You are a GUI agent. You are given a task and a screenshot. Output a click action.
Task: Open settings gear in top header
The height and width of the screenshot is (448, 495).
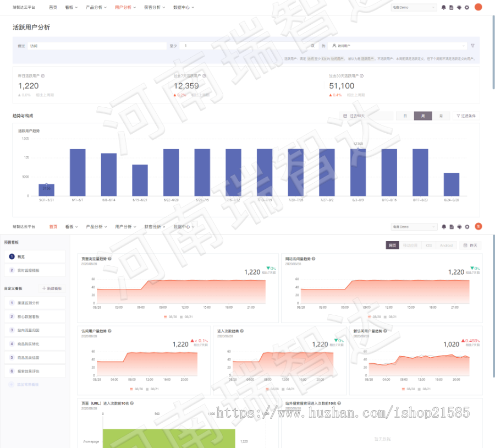[467, 7]
